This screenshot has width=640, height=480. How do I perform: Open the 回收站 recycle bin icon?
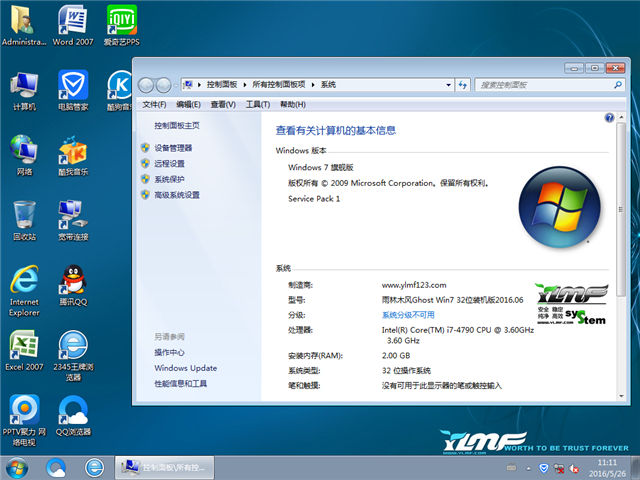(x=24, y=220)
